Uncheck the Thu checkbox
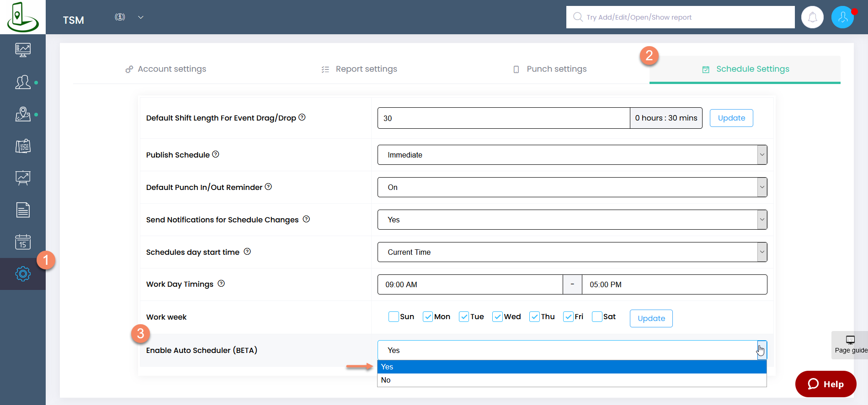Viewport: 868px width, 405px height. [534, 316]
